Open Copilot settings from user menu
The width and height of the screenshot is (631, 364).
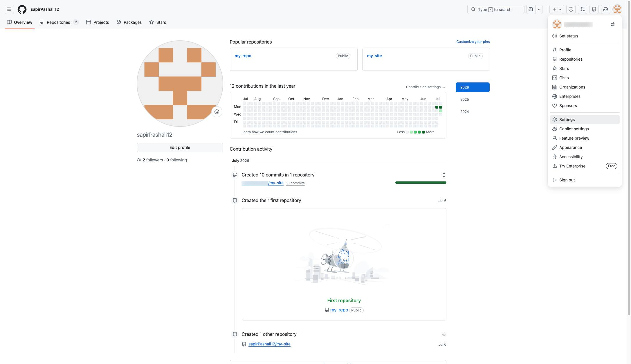585,129
